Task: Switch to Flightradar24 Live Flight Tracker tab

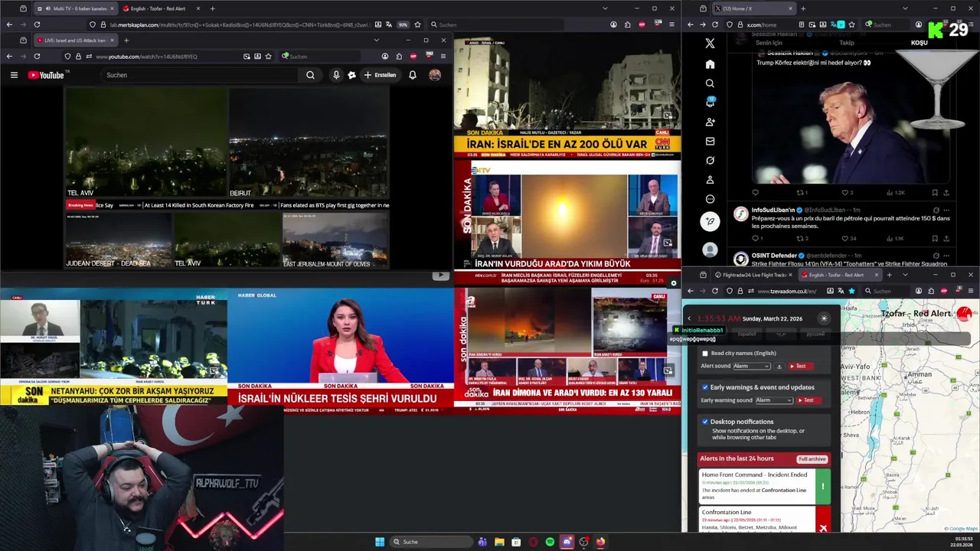Action: point(754,275)
